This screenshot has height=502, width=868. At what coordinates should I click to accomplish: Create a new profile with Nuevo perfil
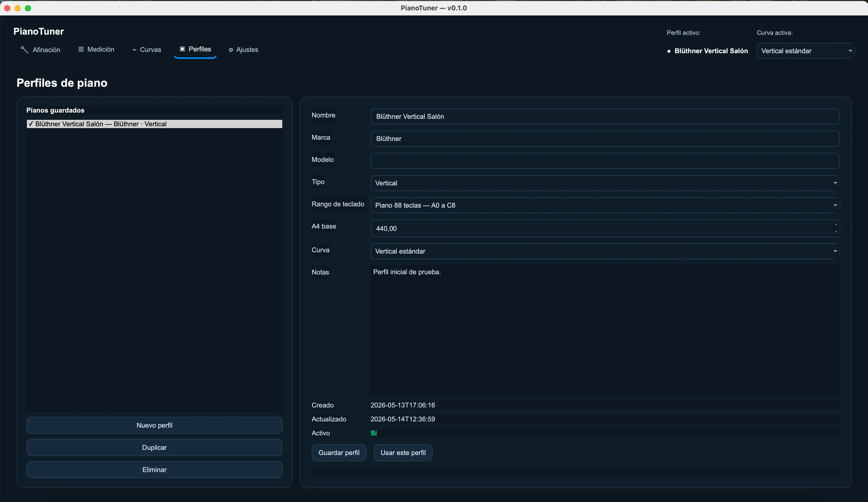[x=154, y=425]
